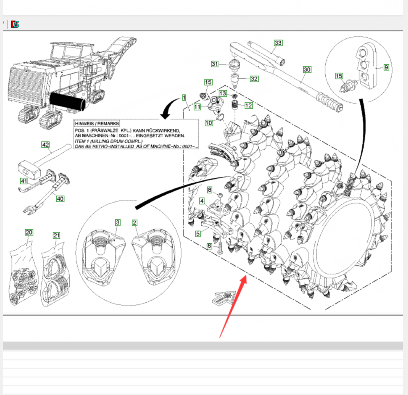This screenshot has height=395, width=408.
Task: Click callout label 32
Action: point(254,79)
